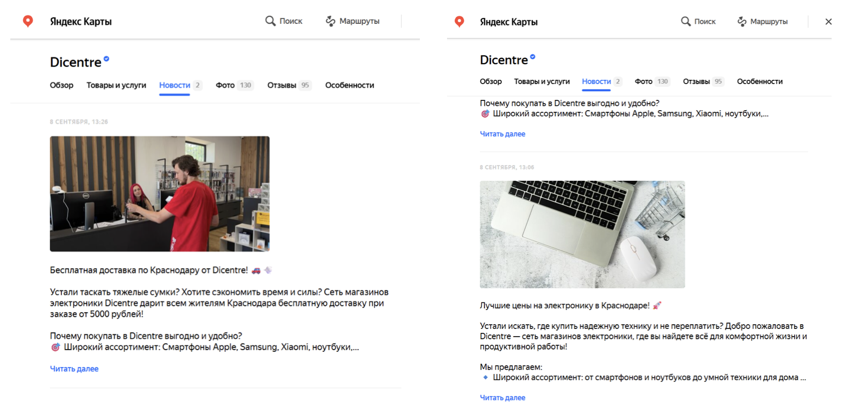
Task: Click the Яндекс Карты title in right panel
Action: pos(508,22)
